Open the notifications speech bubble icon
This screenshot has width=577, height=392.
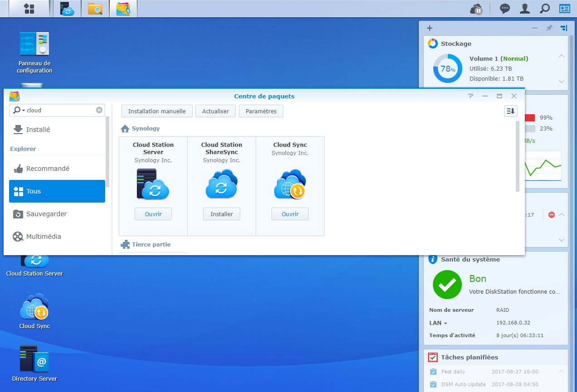pos(505,9)
